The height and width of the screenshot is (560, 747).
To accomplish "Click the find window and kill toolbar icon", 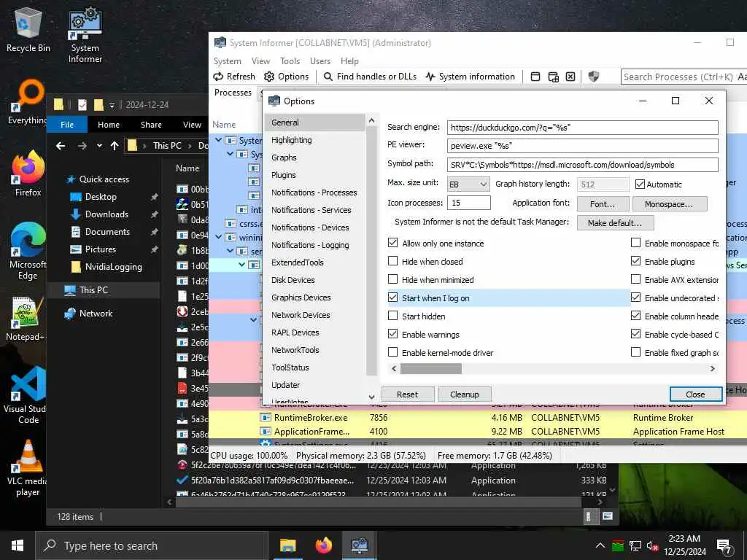I will 570,77.
